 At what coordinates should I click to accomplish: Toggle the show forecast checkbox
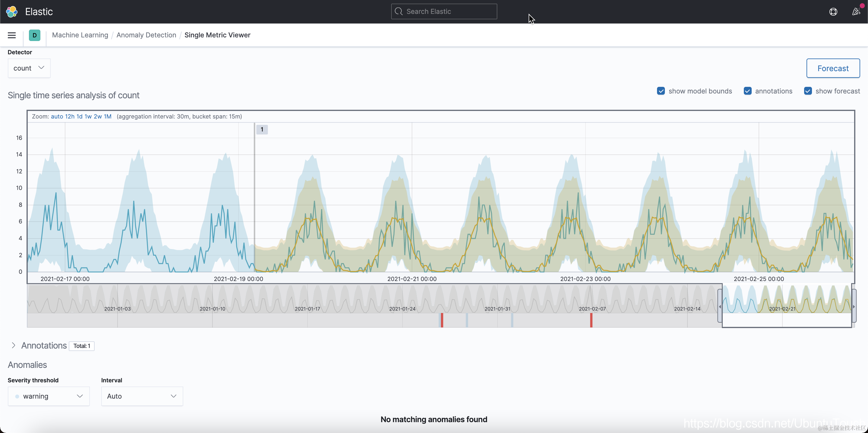click(x=808, y=91)
